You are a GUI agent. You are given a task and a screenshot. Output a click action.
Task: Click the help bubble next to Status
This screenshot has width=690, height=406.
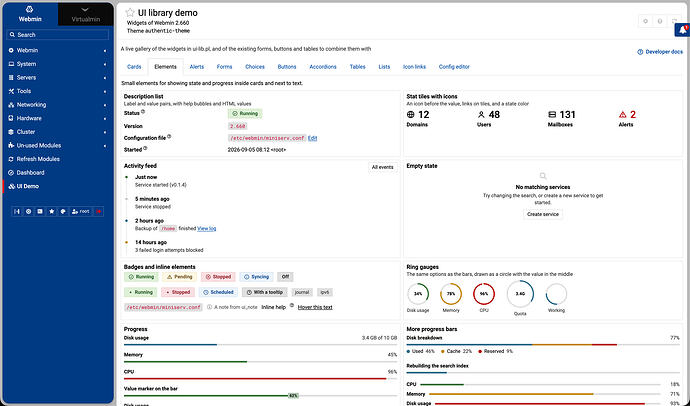143,112
